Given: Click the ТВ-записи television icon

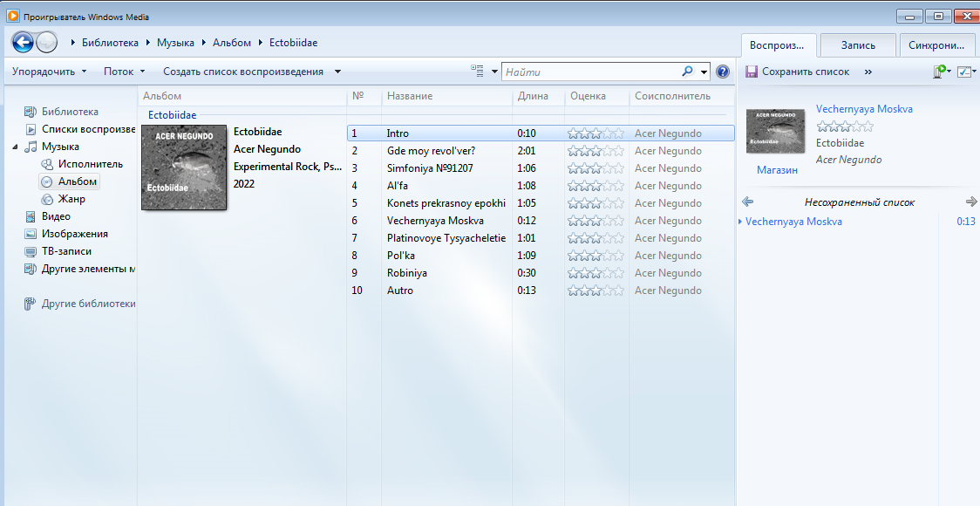Looking at the screenshot, I should 30,251.
